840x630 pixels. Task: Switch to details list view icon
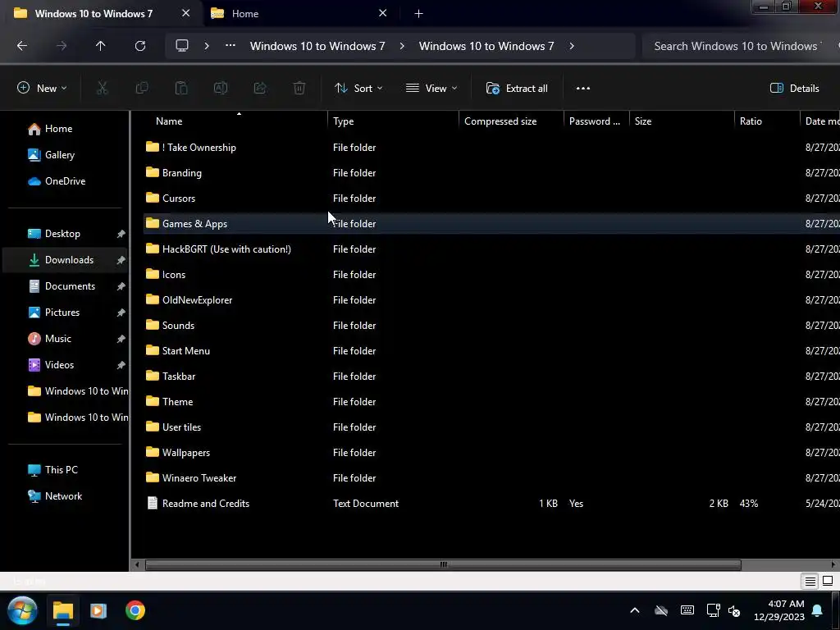[x=810, y=582]
